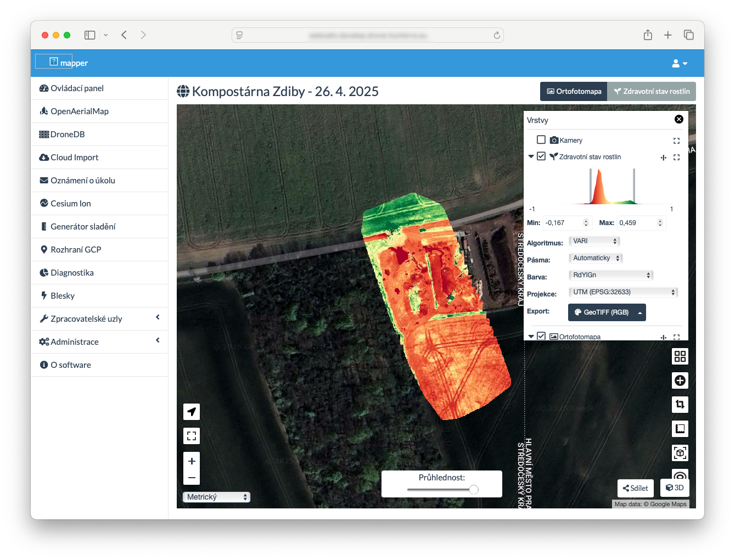Click the Min value input field
Image resolution: width=735 pixels, height=560 pixels.
pos(562,223)
